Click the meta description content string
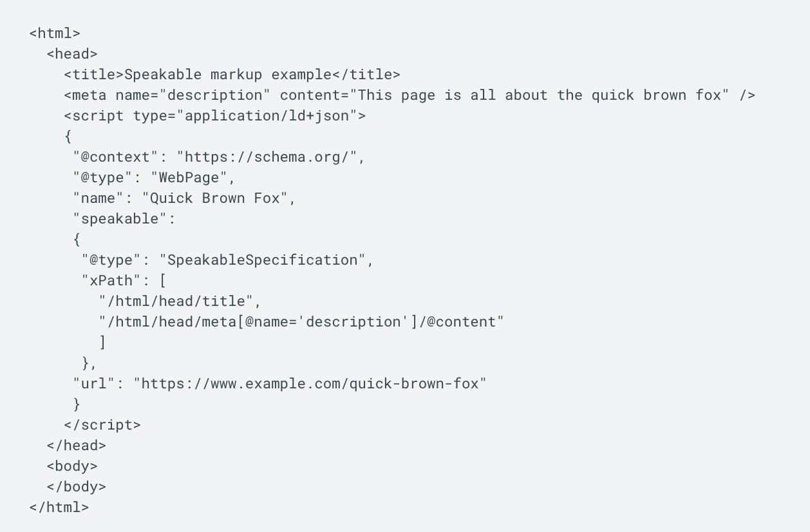The width and height of the screenshot is (810, 532). (540, 95)
